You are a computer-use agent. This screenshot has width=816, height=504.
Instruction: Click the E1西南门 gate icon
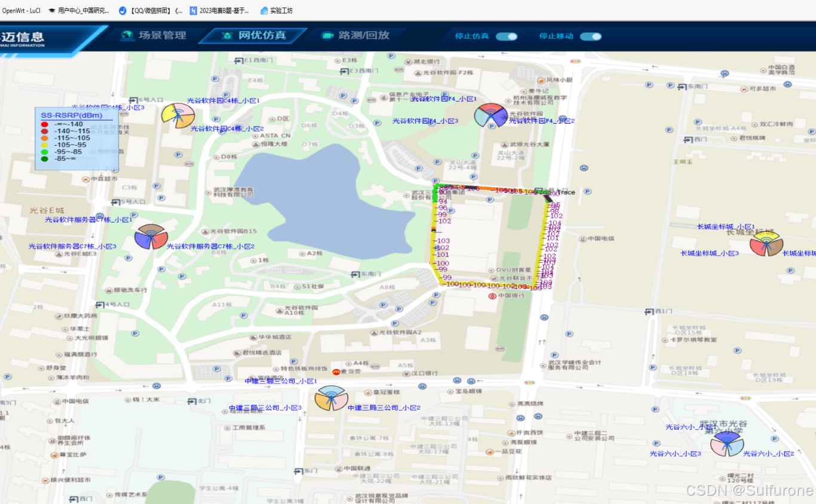240,60
